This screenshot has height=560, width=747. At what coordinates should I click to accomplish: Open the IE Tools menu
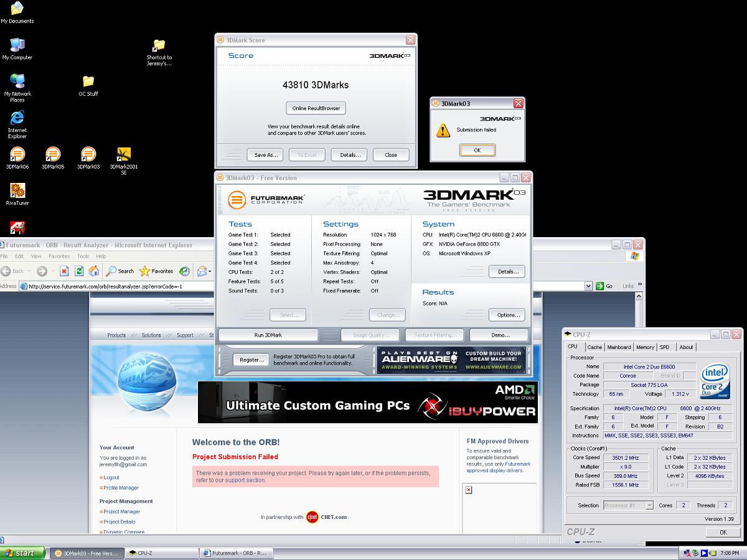tap(83, 256)
